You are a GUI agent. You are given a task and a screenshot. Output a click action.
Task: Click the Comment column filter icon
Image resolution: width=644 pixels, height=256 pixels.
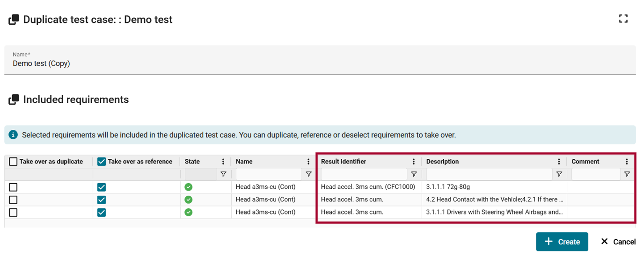click(627, 174)
